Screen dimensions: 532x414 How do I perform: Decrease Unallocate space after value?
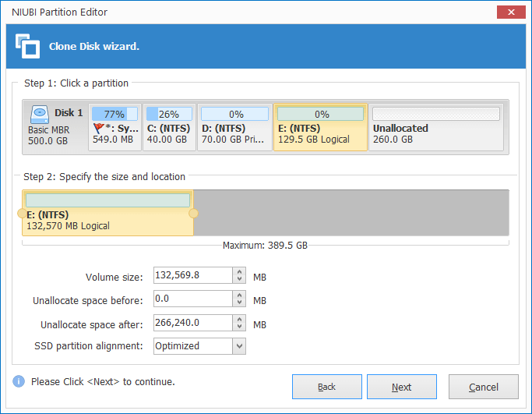239,327
